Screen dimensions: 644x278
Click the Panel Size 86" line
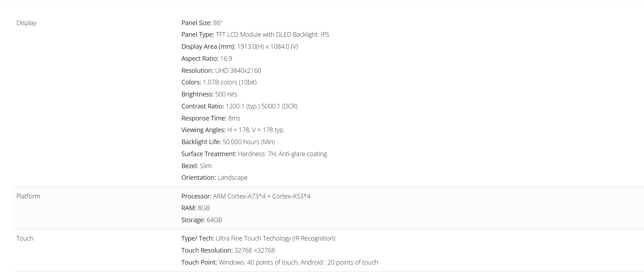(x=202, y=23)
